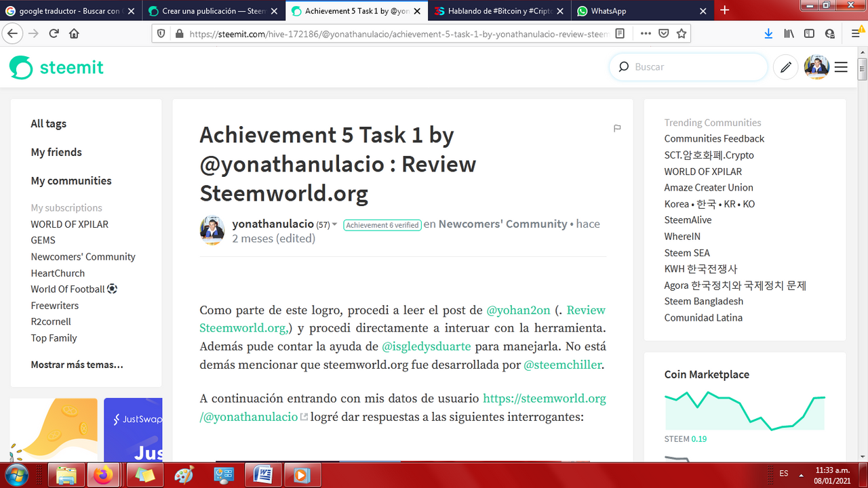Open page actions three-dot menu
The height and width of the screenshot is (488, 868).
(646, 33)
